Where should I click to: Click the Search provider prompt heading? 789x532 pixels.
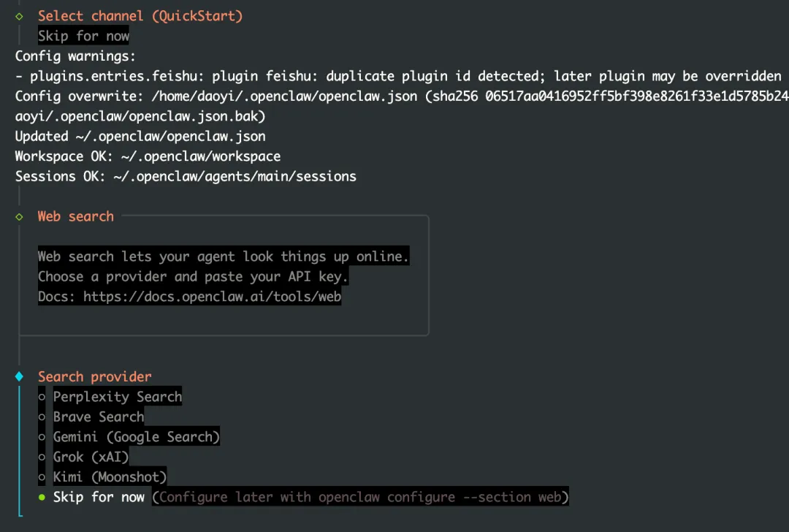point(94,376)
